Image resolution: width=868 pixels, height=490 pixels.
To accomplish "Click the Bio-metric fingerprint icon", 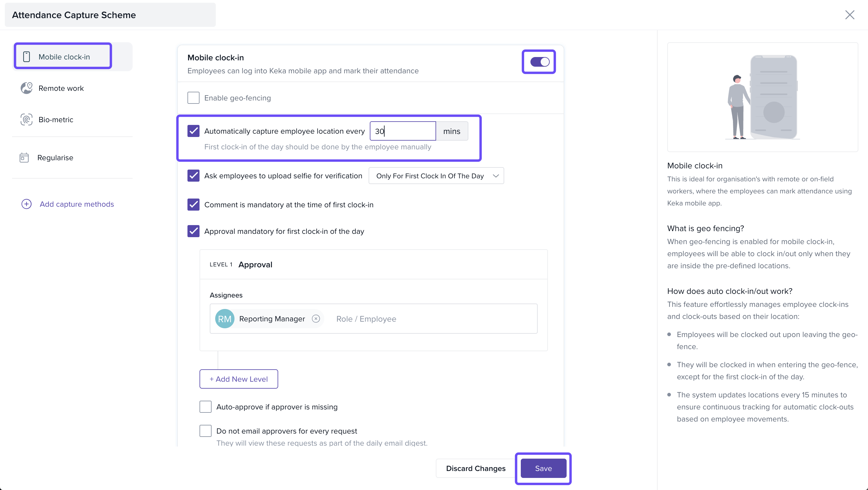I will 27,119.
